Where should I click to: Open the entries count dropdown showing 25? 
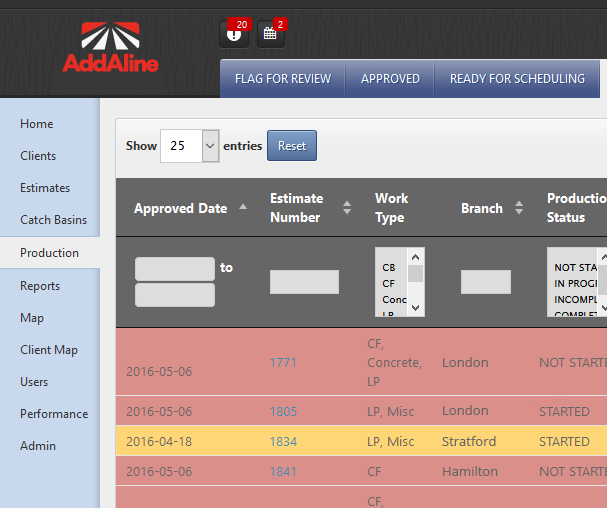tap(189, 145)
